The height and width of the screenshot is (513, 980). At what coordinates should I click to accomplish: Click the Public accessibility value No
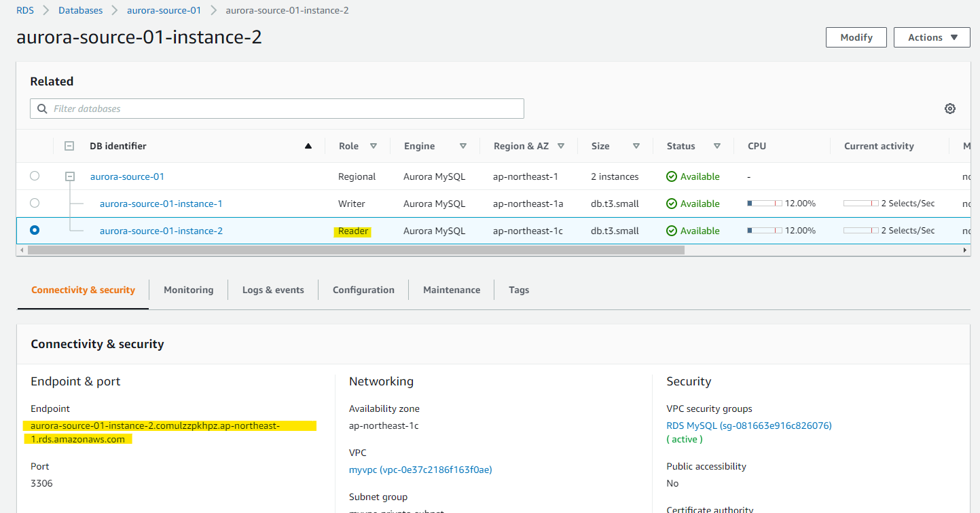click(672, 483)
